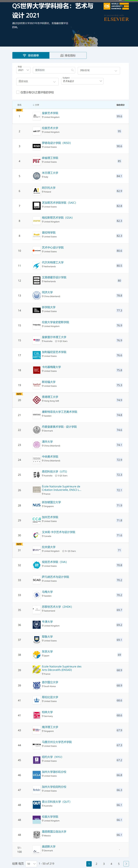Screen dimensions: 138x868
Task: Open the 洲际区域 dropdown
Action: [99, 70]
